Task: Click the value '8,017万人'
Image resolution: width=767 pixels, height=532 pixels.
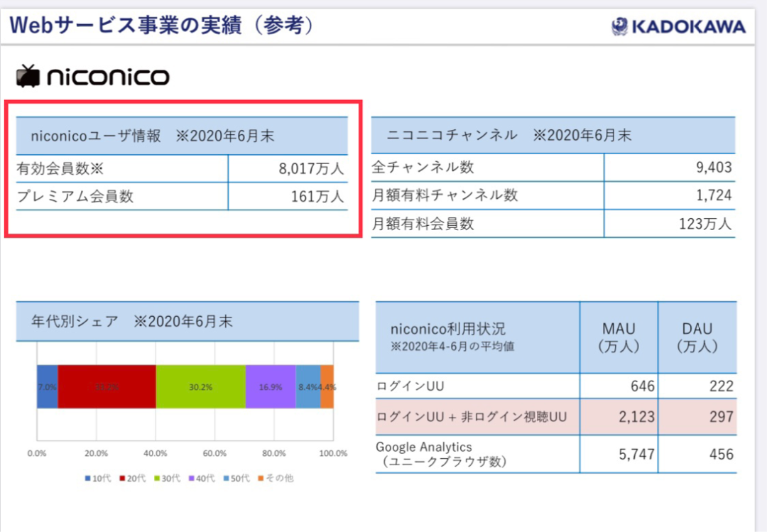Action: click(311, 169)
